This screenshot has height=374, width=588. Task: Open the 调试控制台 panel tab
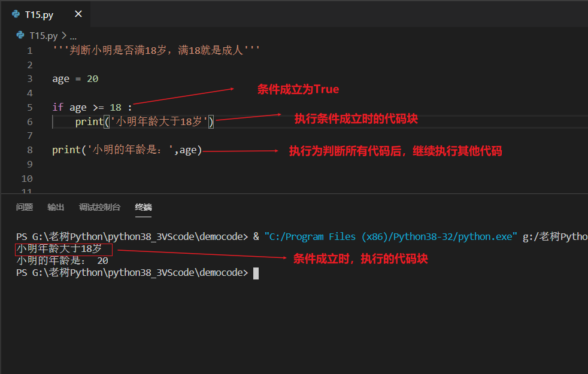(x=99, y=206)
